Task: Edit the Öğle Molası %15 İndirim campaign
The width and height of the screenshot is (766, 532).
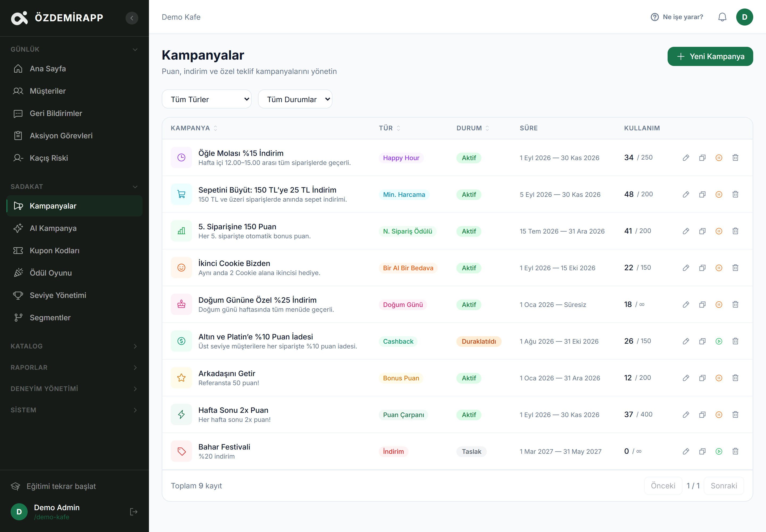Action: click(686, 158)
